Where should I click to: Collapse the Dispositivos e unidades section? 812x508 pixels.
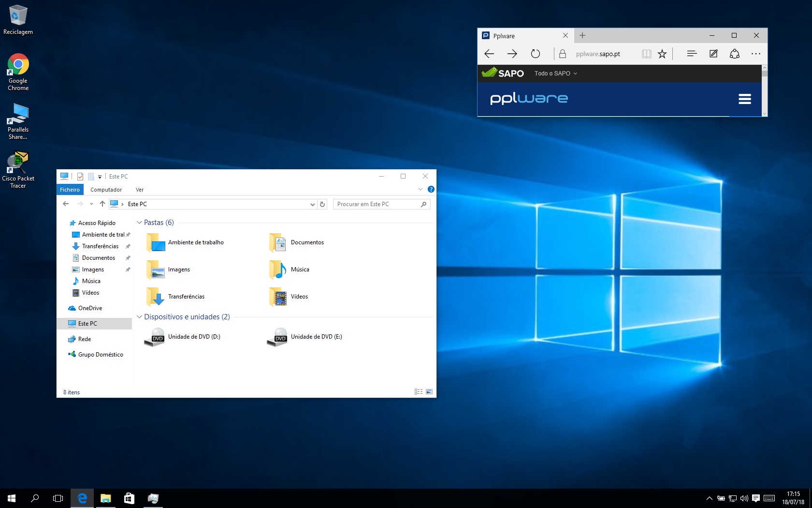[140, 317]
